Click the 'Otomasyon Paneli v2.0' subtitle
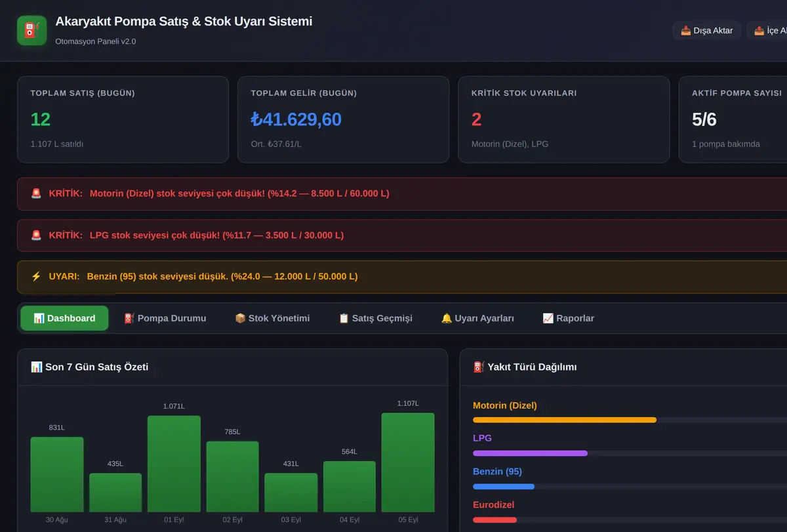Viewport: 787px width, 532px height. [x=96, y=41]
